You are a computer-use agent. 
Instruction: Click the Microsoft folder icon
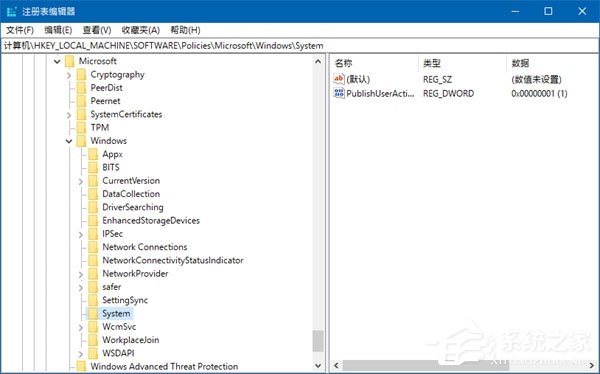(69, 61)
